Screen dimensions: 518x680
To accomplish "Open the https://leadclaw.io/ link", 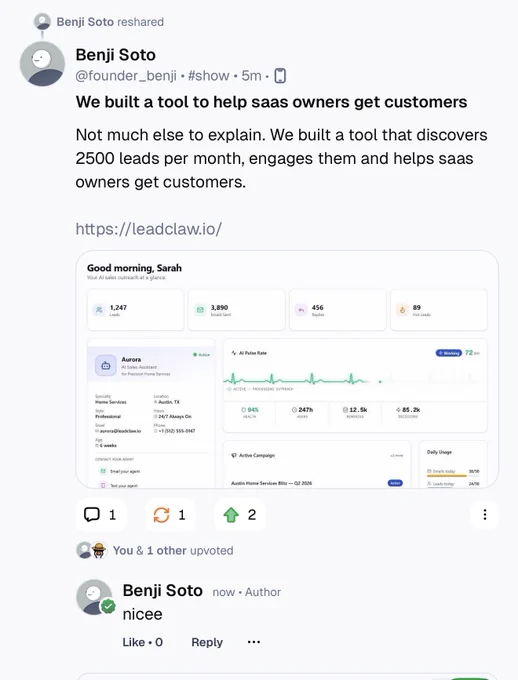I will pyautogui.click(x=149, y=229).
